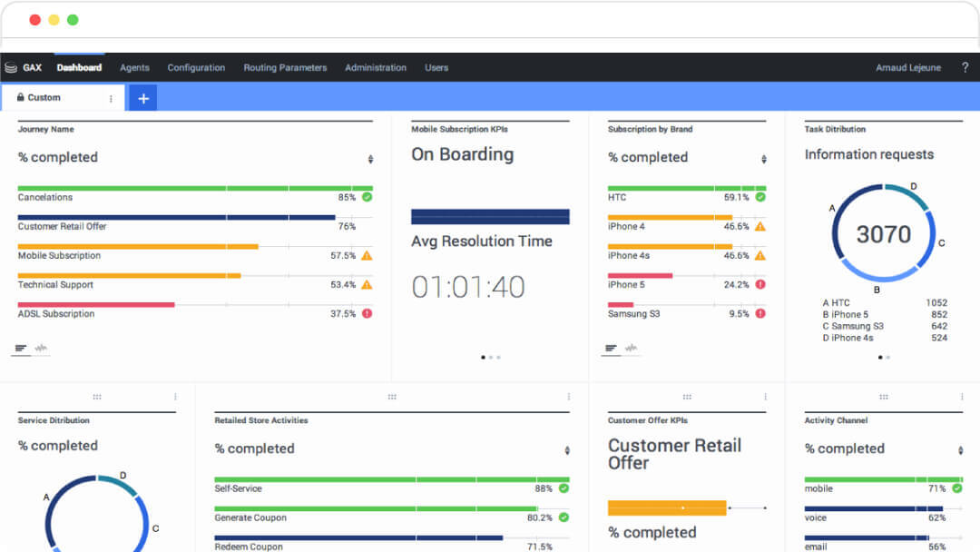
Task: Add a new dashboard tab with plus
Action: [x=143, y=98]
